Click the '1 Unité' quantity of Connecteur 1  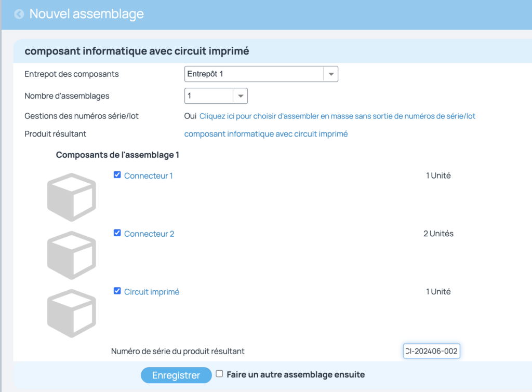point(438,175)
